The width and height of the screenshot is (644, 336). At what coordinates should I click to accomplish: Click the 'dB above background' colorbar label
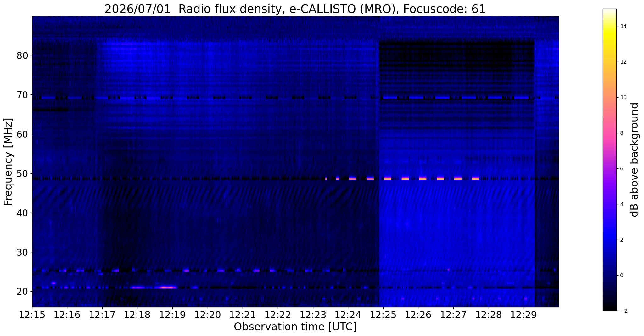click(635, 160)
